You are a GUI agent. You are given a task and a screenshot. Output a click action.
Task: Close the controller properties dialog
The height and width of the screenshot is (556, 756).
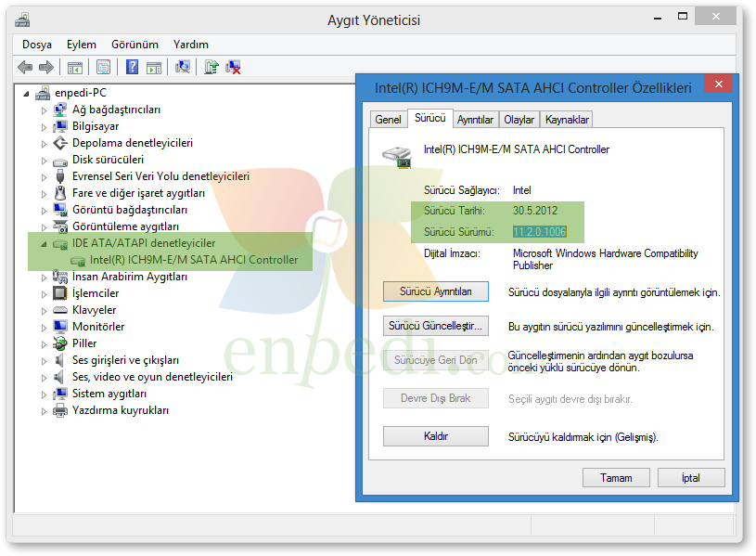tap(718, 84)
